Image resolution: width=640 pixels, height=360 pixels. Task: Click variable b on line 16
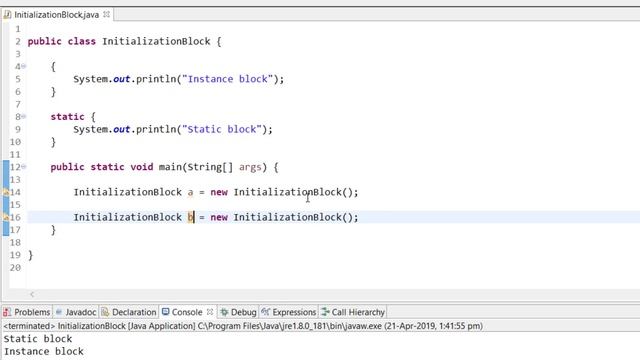[190, 217]
